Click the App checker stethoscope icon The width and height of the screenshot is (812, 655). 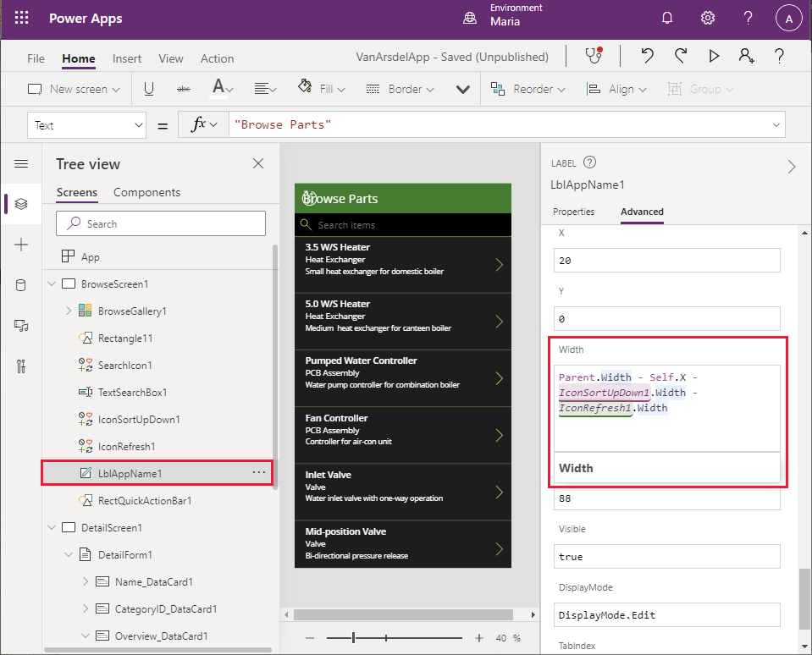pyautogui.click(x=594, y=56)
